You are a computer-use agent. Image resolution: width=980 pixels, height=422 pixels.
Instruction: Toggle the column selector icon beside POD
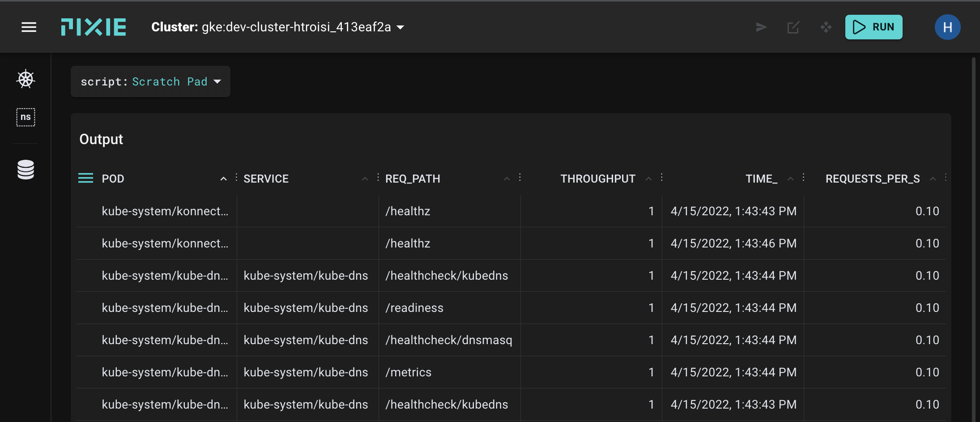(x=85, y=179)
